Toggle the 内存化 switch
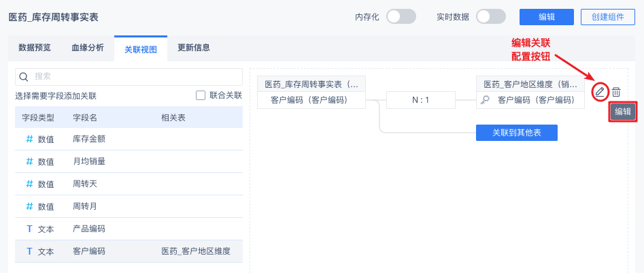 (x=401, y=17)
